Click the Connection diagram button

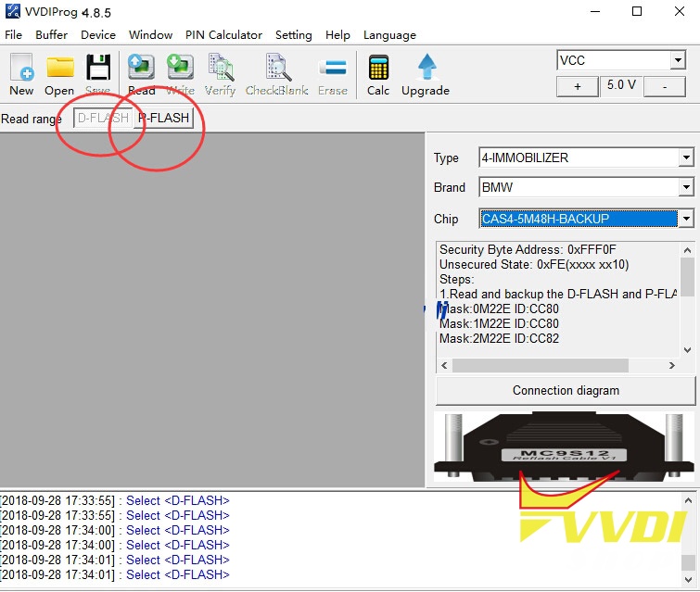[x=566, y=390]
